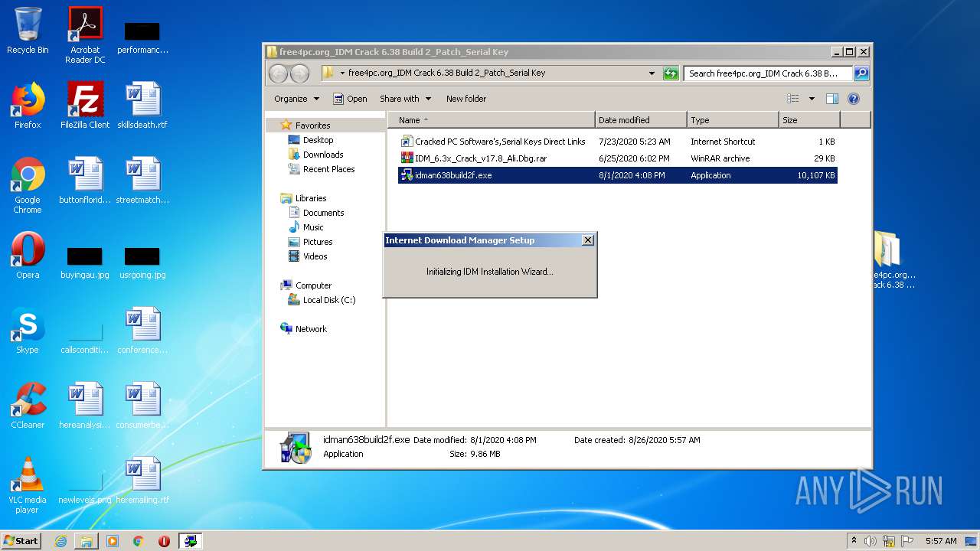This screenshot has width=980, height=551.
Task: Select the conference document on desktop
Action: point(142,331)
